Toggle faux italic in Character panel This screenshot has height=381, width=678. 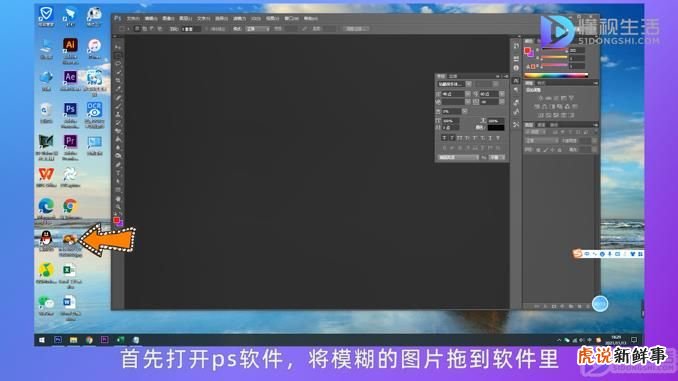click(452, 138)
